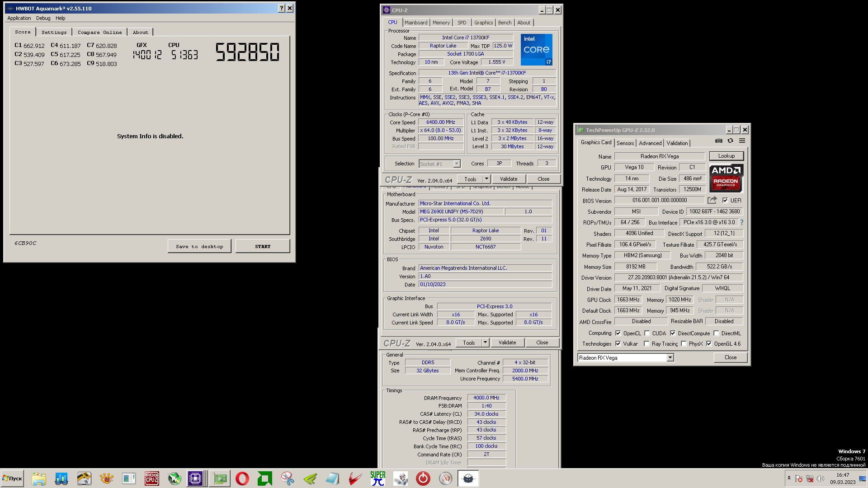Take a GPU-Z screenshot with camera icon
Image resolution: width=868 pixels, height=488 pixels.
718,141
